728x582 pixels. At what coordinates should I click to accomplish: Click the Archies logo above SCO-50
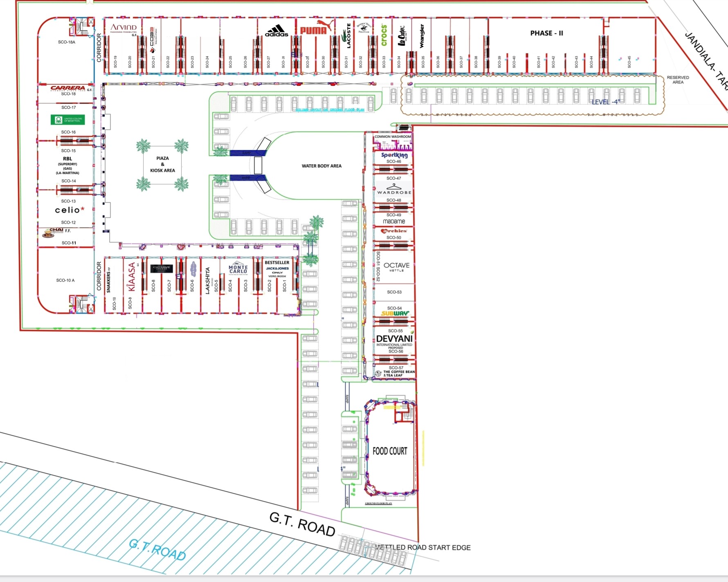(394, 231)
